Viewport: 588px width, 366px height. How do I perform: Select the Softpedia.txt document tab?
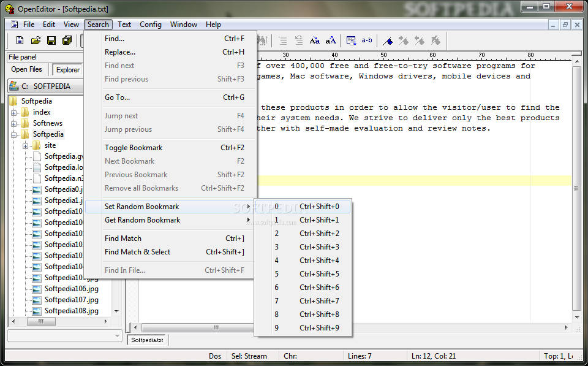click(x=148, y=340)
